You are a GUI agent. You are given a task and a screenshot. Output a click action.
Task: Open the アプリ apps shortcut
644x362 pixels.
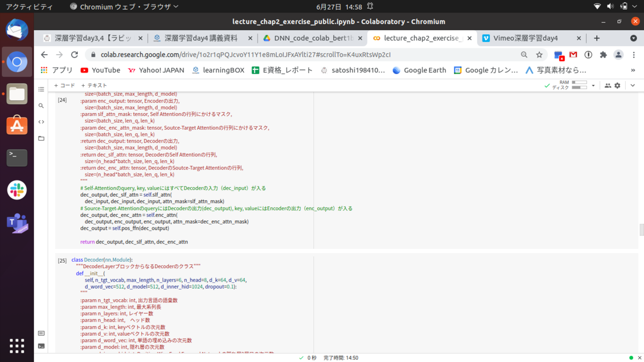pyautogui.click(x=57, y=70)
